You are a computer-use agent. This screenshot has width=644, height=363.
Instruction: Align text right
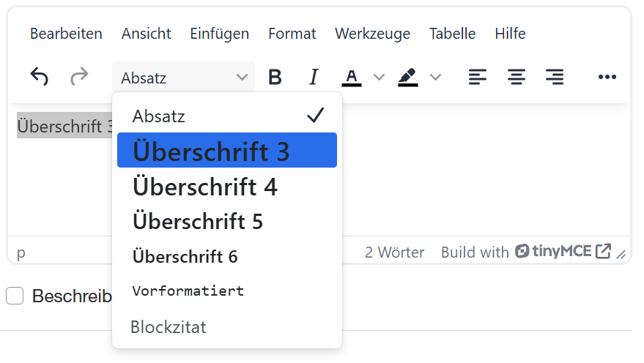[x=555, y=77]
